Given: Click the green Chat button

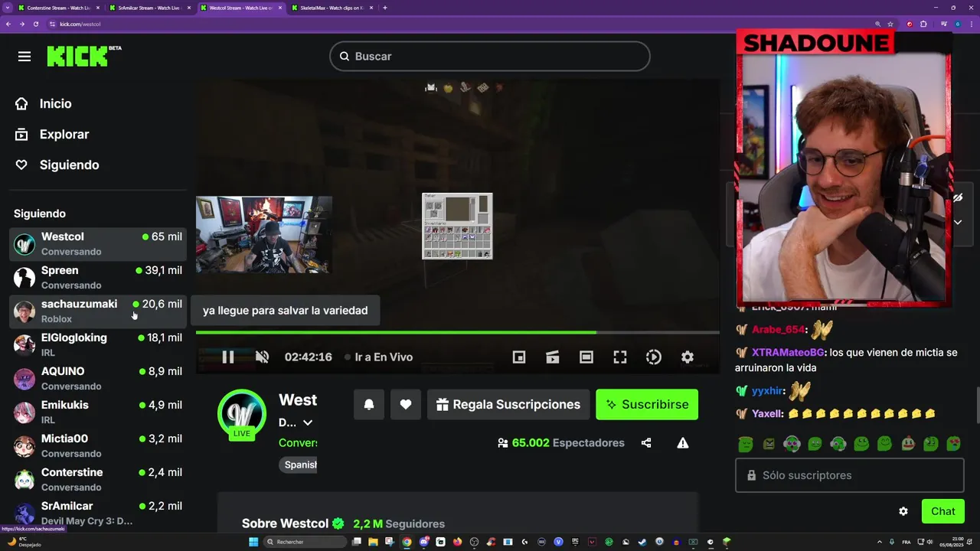Looking at the screenshot, I should click(x=943, y=511).
